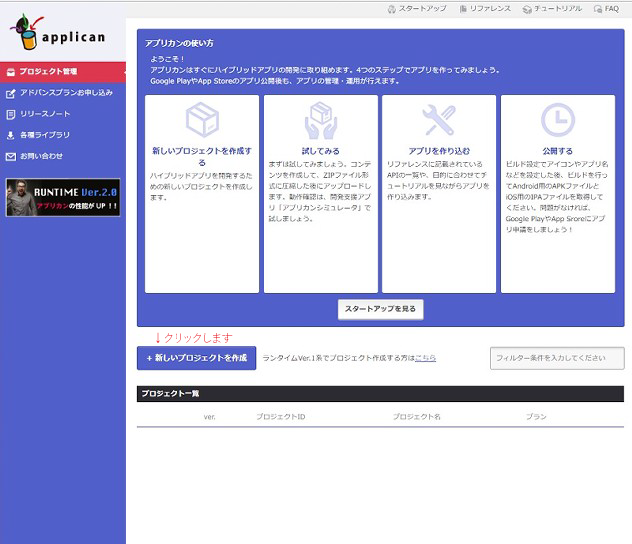This screenshot has height=544, width=632.
Task: Click the アプリカンの使い方 heading
Action: [x=179, y=44]
